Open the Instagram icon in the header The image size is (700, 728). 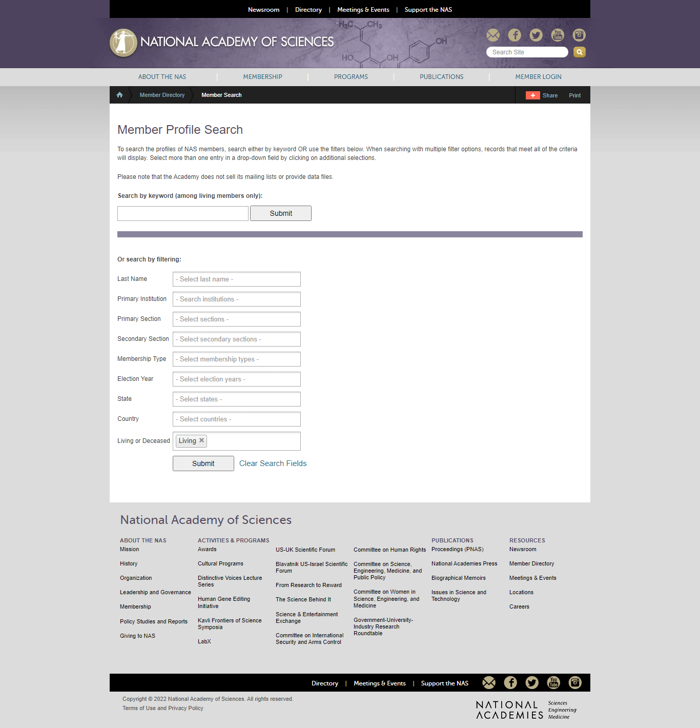[x=579, y=35]
